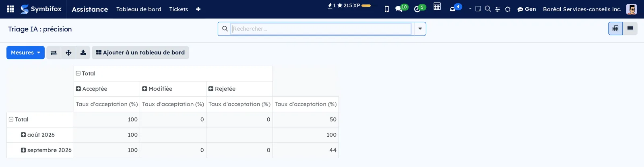This screenshot has height=167, width=644.
Task: Click the top bar magnifier search icon
Action: click(488, 8)
